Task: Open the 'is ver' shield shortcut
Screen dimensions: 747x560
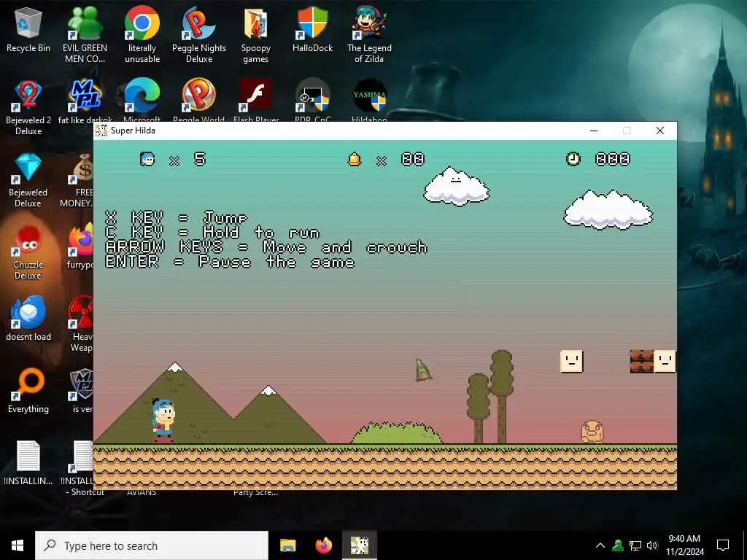Action: click(x=82, y=391)
